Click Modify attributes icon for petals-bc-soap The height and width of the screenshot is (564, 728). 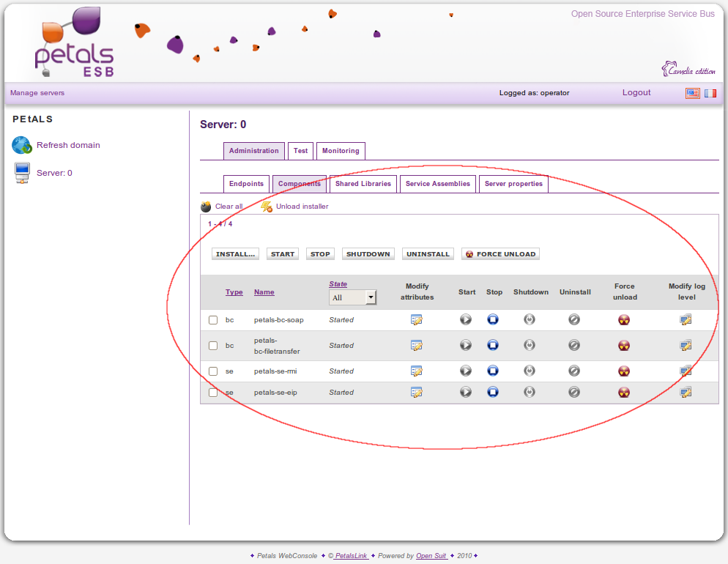(417, 320)
